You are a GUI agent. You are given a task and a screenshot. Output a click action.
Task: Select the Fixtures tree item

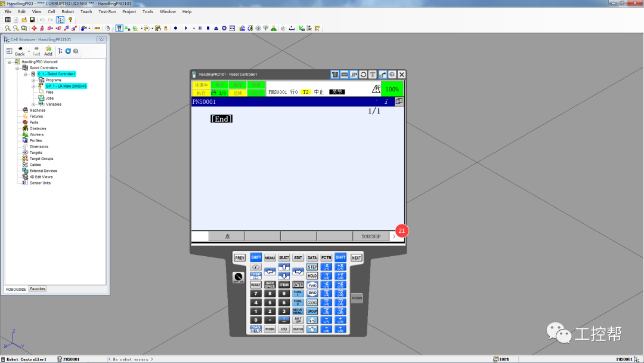(x=36, y=116)
